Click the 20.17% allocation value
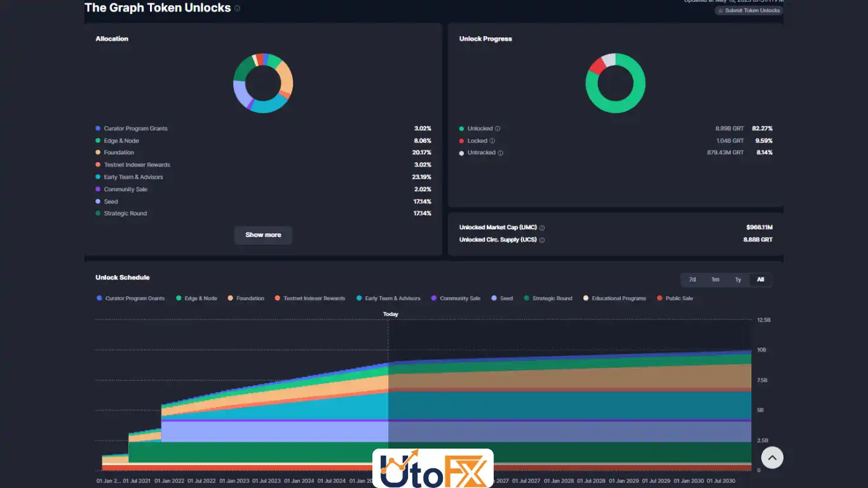The width and height of the screenshot is (868, 488). point(421,152)
